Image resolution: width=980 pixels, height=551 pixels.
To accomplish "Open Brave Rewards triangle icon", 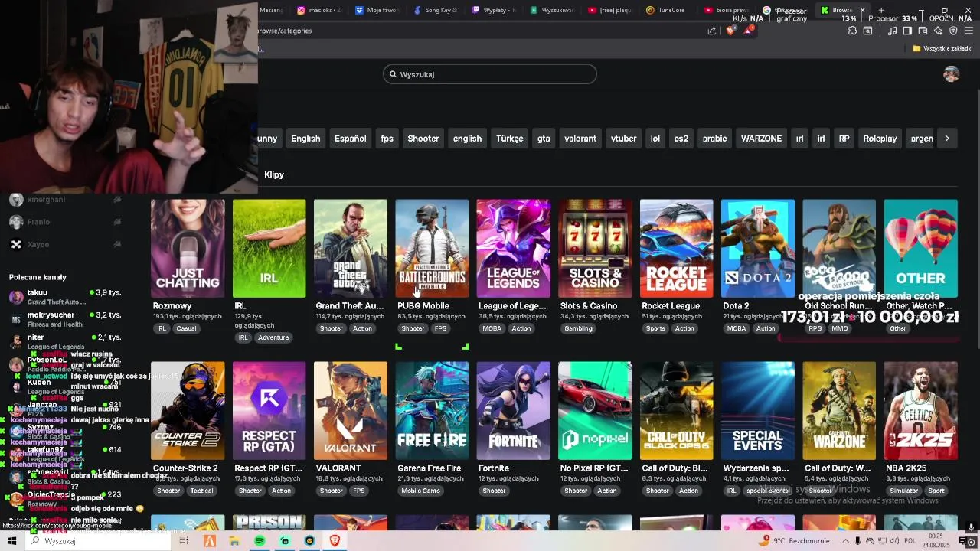I will (x=748, y=31).
